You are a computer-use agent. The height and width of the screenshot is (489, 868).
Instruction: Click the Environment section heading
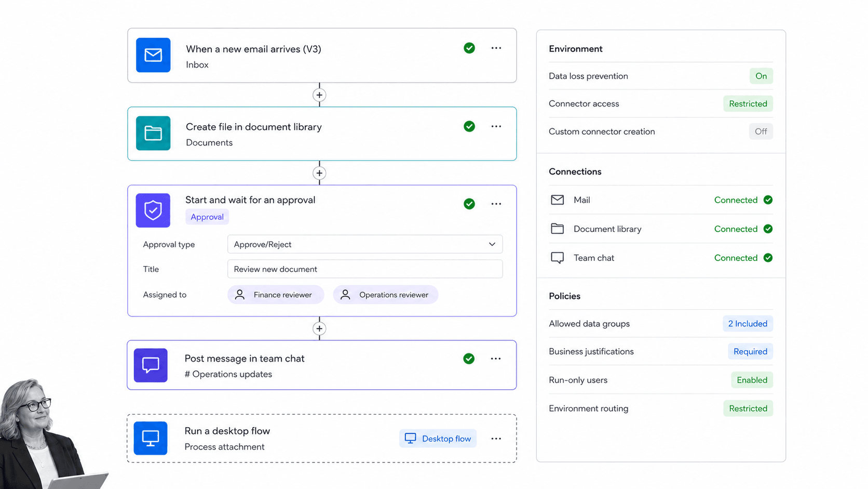point(576,49)
